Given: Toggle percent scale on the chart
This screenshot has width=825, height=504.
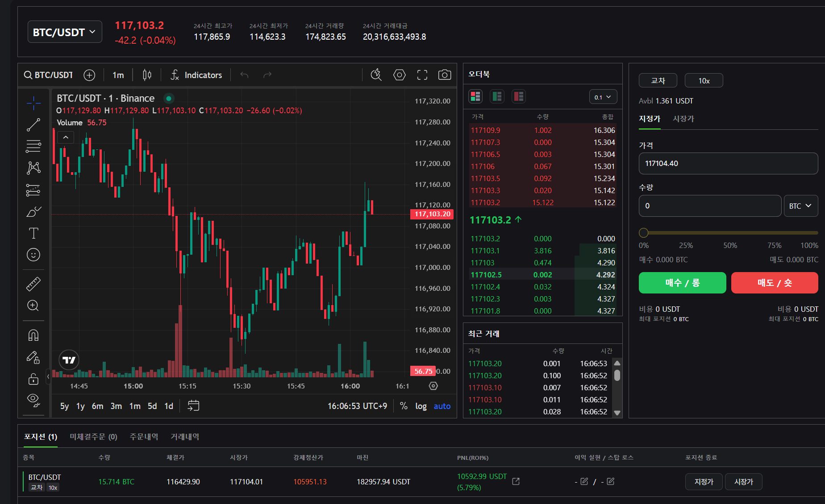Looking at the screenshot, I should pyautogui.click(x=404, y=406).
